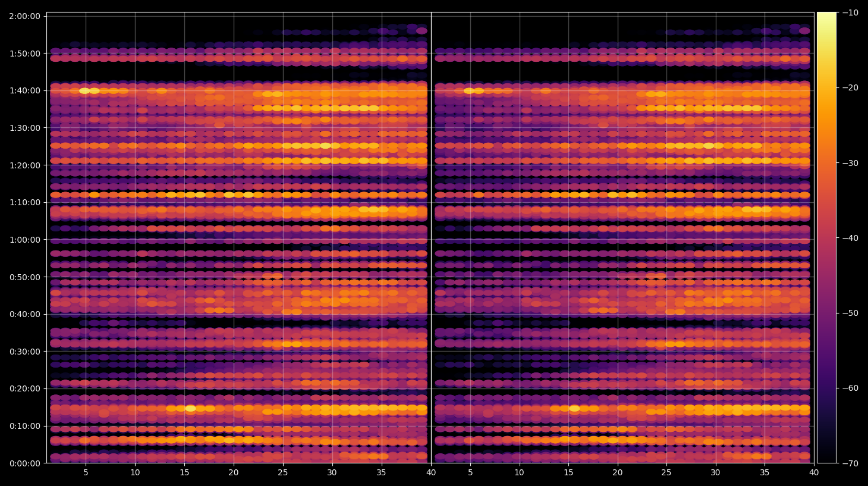Click the -10 colorbar scale label
Screen dimensions: 868x486
pos(850,12)
